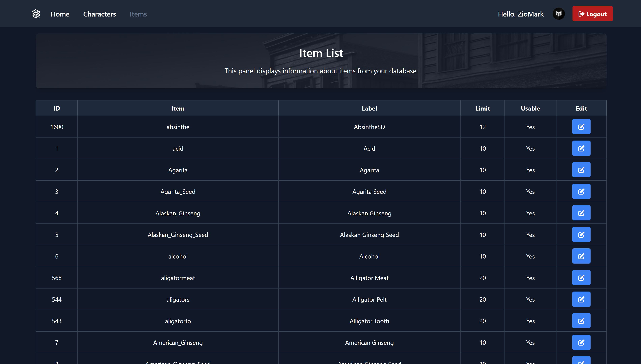This screenshot has width=641, height=364.
Task: Click the Item column header
Action: [x=178, y=108]
